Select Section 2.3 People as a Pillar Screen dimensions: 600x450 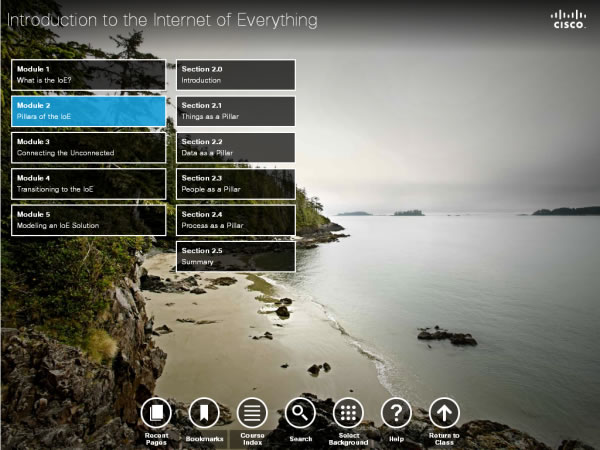(x=236, y=184)
